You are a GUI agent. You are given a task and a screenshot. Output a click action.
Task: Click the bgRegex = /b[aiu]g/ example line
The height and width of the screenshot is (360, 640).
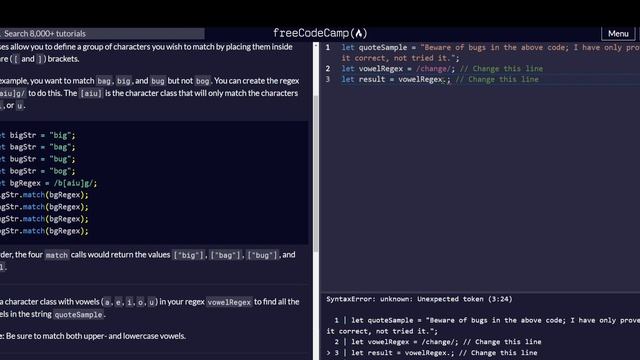[x=49, y=183]
